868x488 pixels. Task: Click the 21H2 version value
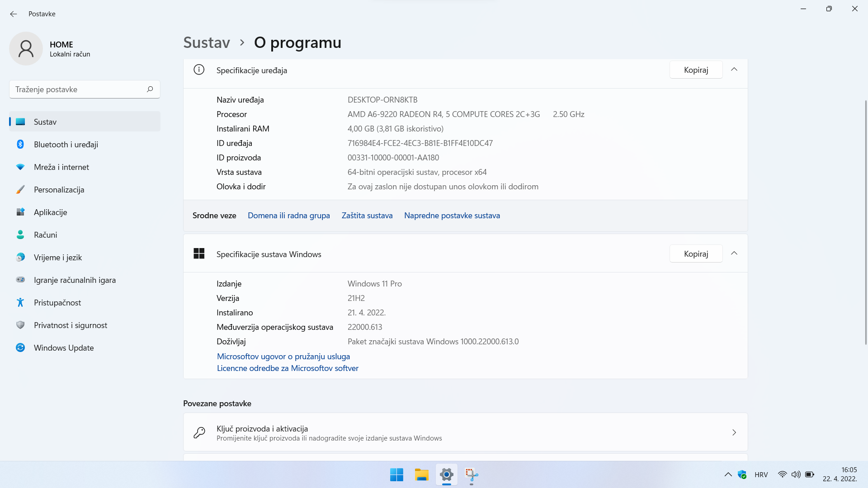[356, 298]
